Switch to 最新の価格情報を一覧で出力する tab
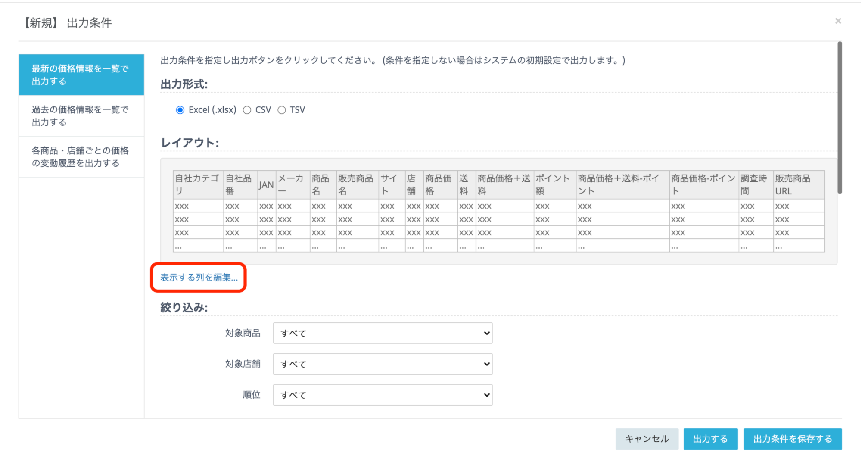The width and height of the screenshot is (868, 459). 81,75
